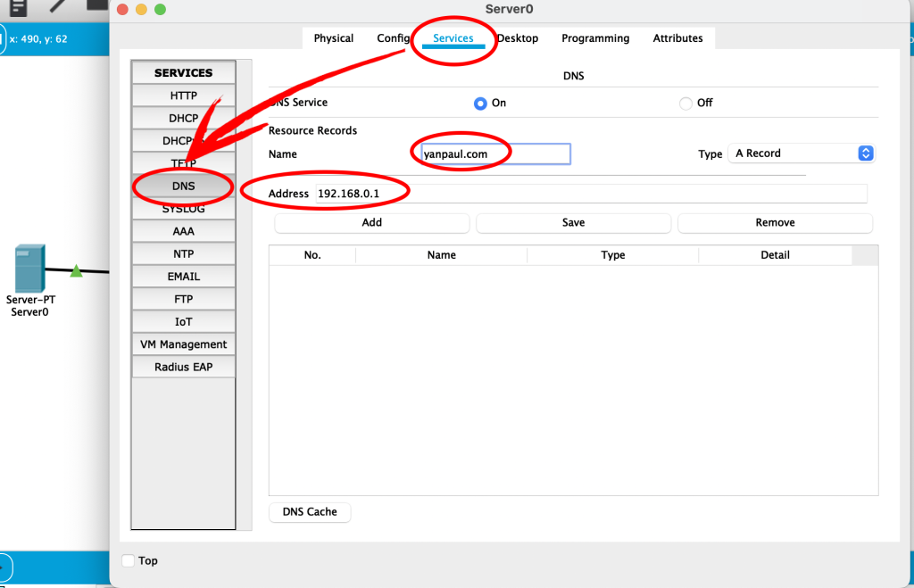The width and height of the screenshot is (914, 588).
Task: Open the Attributes tab
Action: 677,38
